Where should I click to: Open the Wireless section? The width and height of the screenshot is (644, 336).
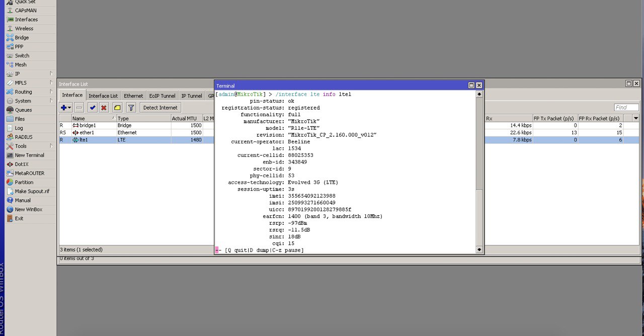coord(24,29)
